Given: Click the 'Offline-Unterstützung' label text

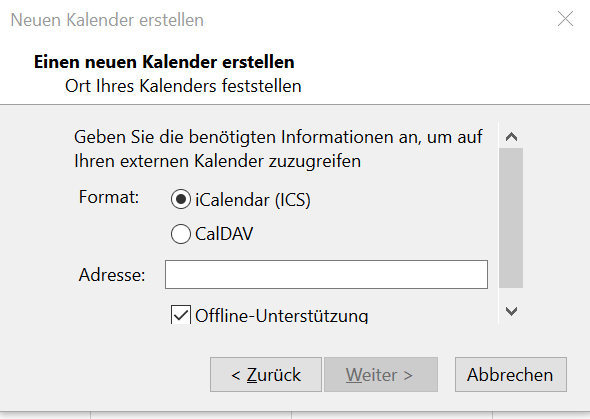Looking at the screenshot, I should click(281, 315).
